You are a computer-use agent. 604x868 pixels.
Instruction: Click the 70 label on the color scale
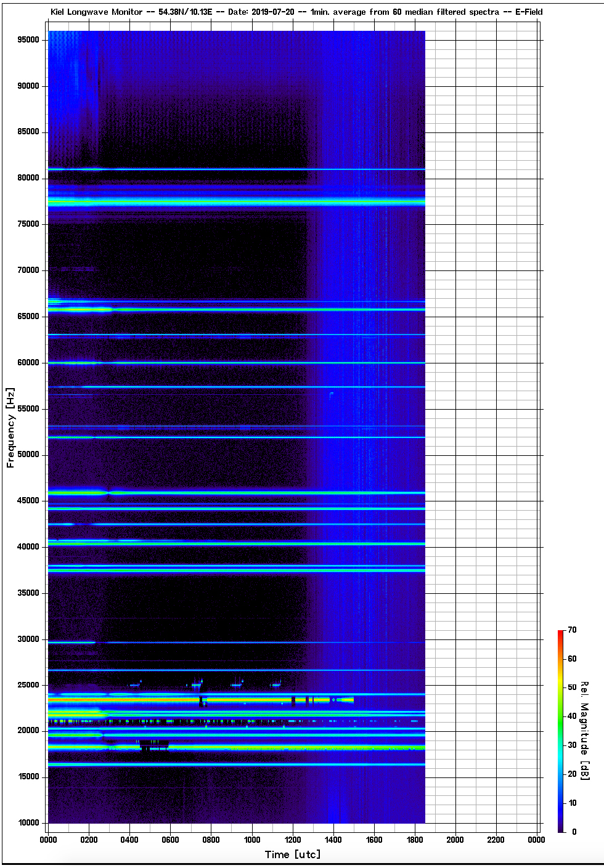tap(572, 630)
